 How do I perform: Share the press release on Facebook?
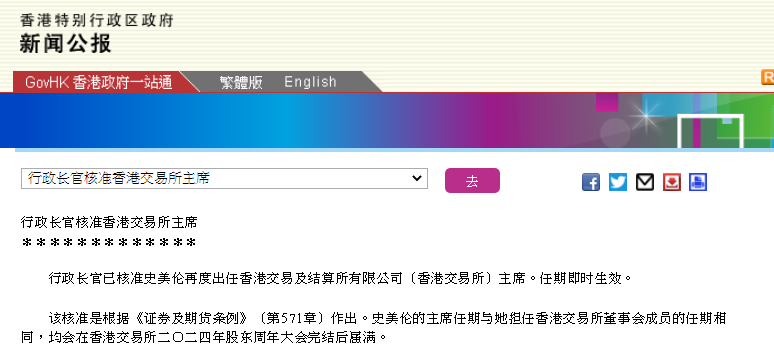click(590, 182)
